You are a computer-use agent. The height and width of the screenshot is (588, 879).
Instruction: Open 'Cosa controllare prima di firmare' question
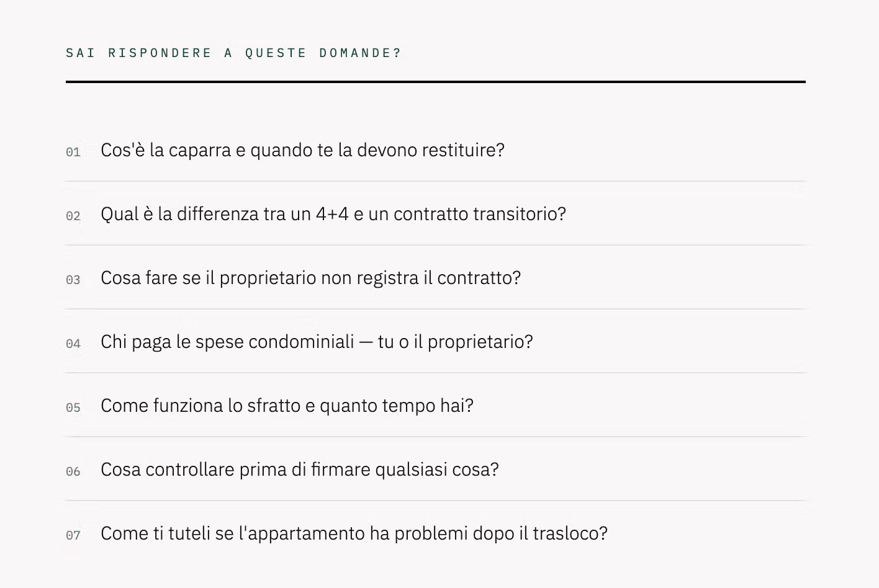coord(436,470)
